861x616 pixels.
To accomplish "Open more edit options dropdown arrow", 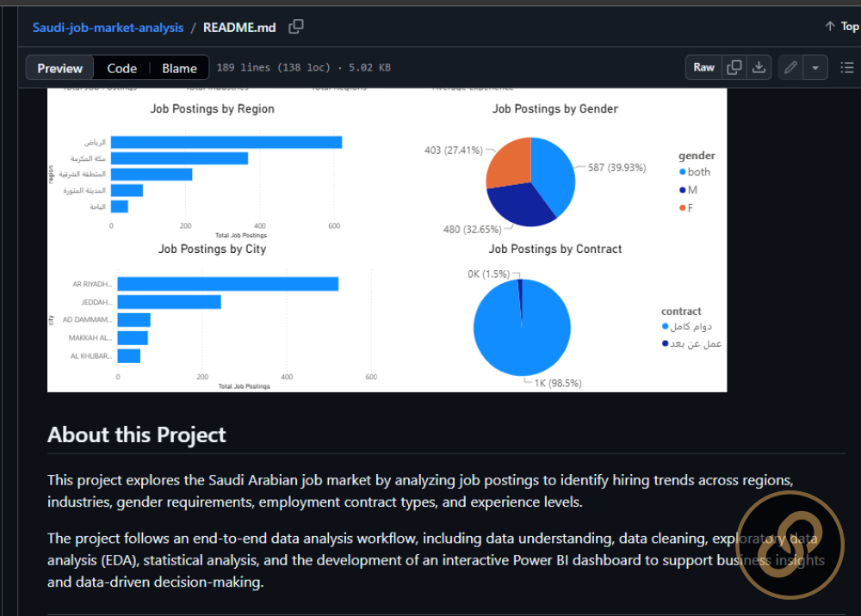I will (815, 67).
